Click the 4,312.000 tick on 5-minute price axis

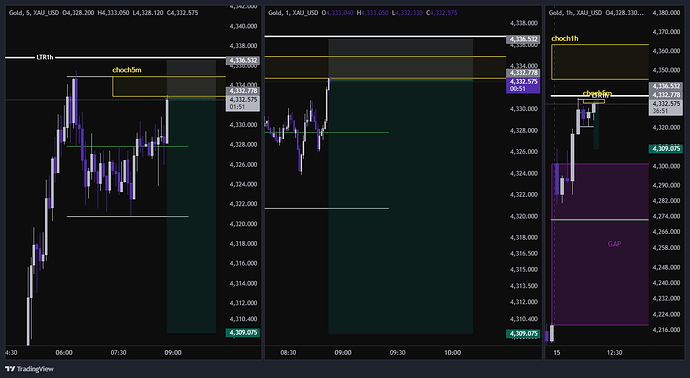[243, 303]
